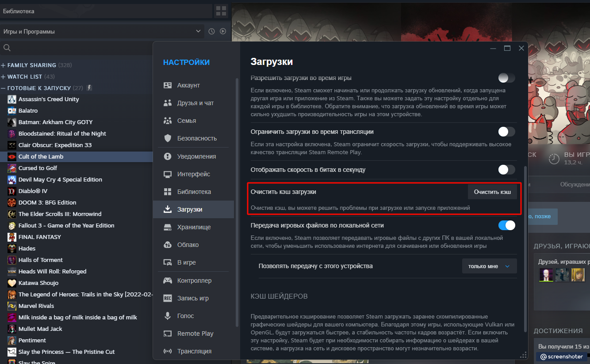Image resolution: width=590 pixels, height=364 pixels.
Task: Click the library search input field
Action: [x=76, y=48]
